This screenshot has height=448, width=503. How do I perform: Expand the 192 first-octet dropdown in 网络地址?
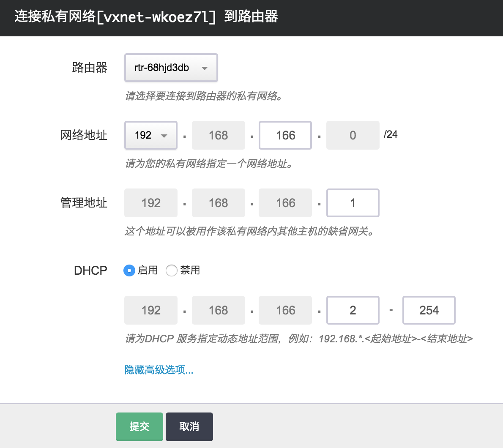click(150, 135)
